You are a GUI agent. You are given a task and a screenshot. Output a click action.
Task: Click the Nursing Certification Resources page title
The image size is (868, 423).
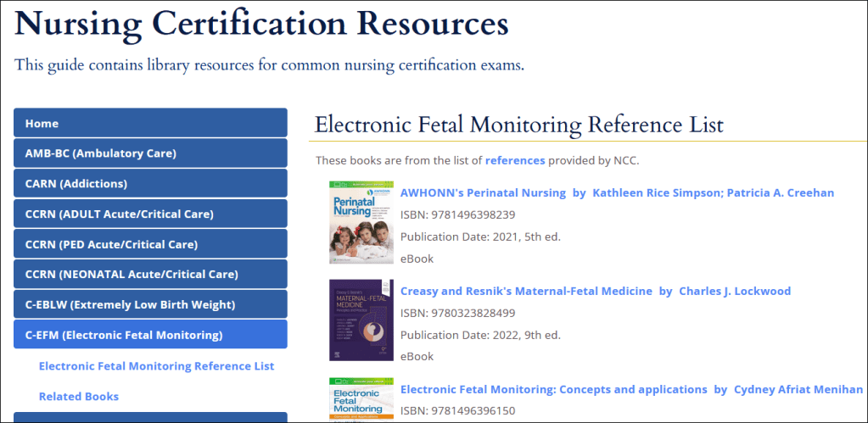[x=261, y=23]
